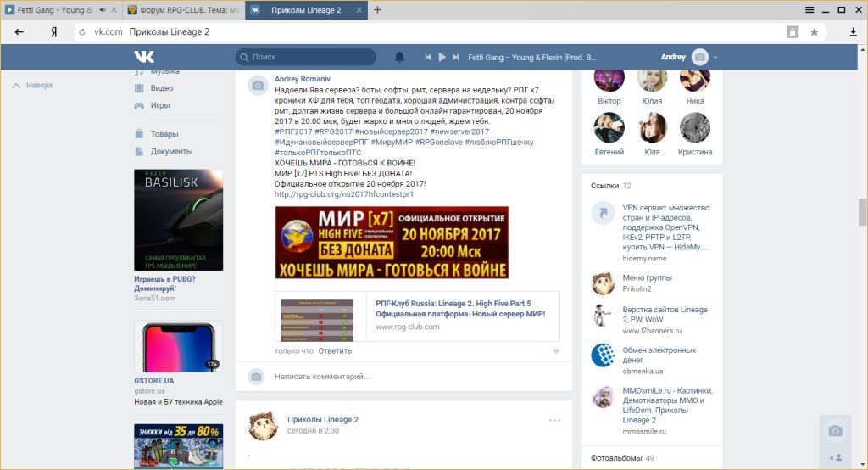
Task: Click the Написать комментарий field
Action: click(321, 377)
